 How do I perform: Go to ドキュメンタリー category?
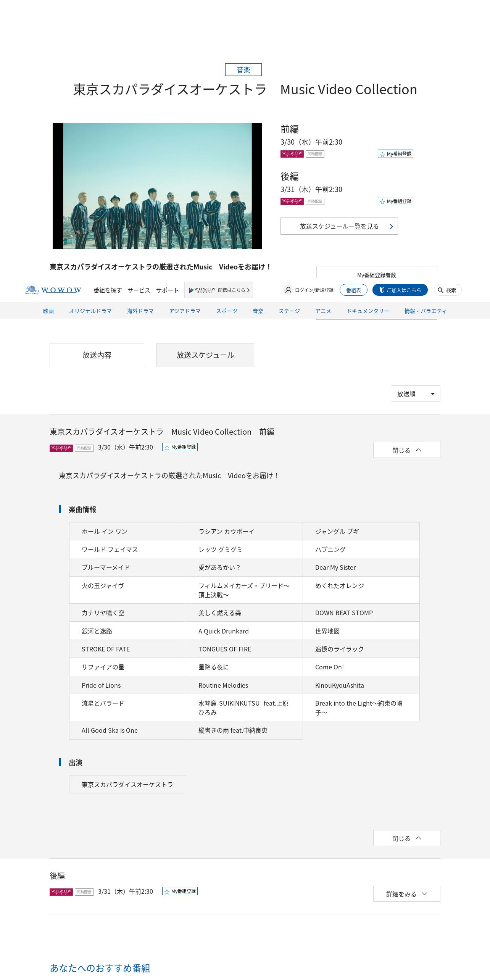click(x=368, y=311)
